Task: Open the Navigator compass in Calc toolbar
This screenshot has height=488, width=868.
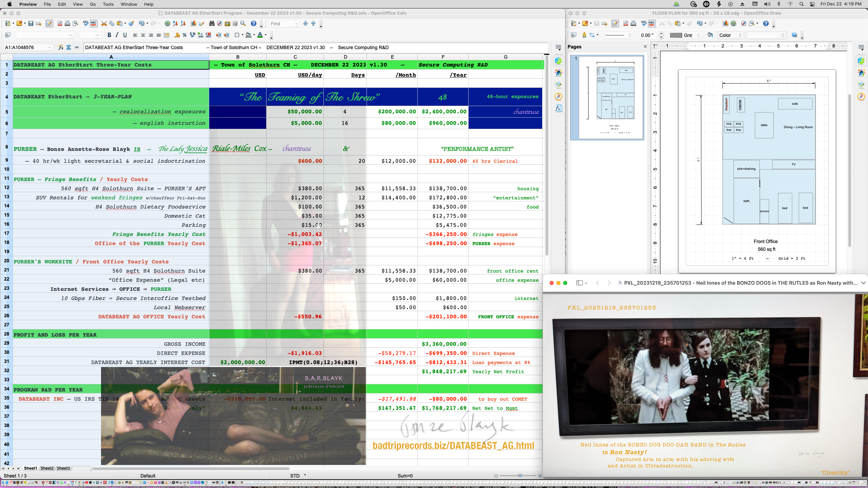Action: (x=220, y=23)
